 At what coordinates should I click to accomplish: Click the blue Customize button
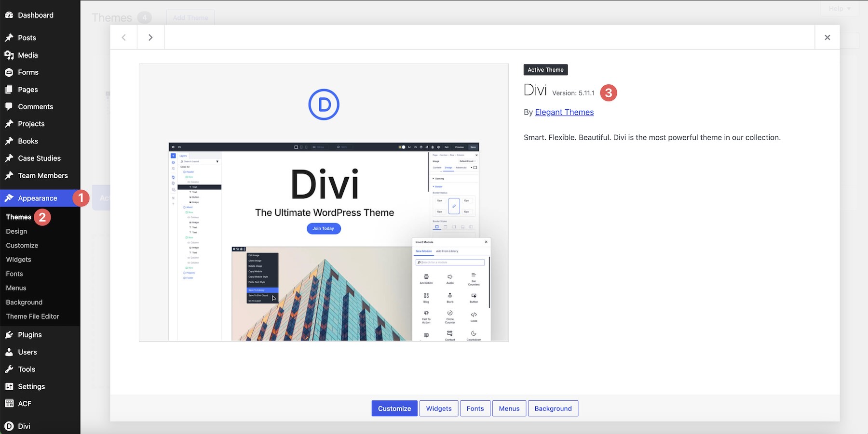click(x=394, y=408)
